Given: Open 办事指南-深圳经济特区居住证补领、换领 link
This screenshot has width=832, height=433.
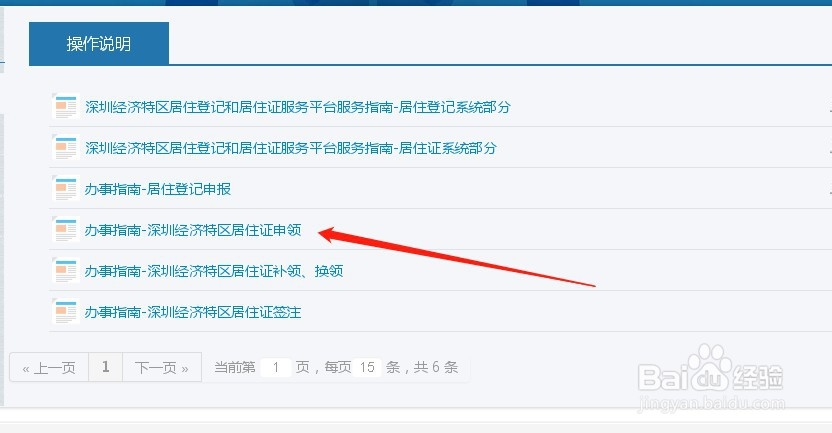Looking at the screenshot, I should (x=214, y=271).
